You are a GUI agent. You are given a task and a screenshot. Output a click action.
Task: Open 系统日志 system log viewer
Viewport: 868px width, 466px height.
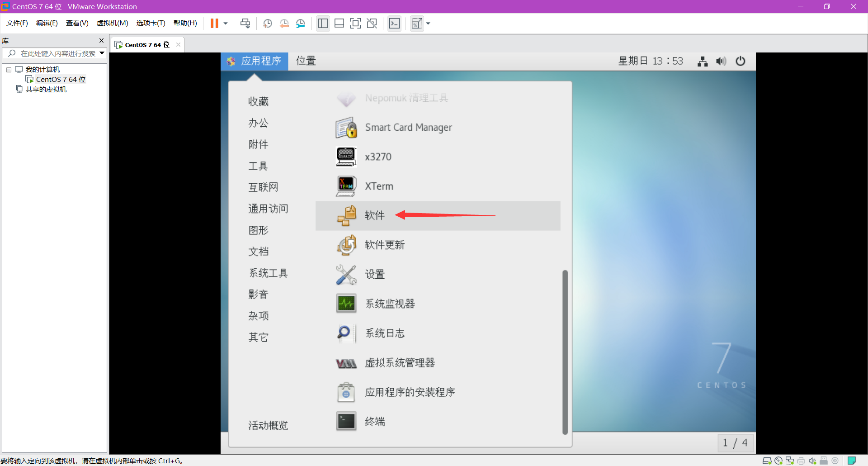tap(385, 333)
